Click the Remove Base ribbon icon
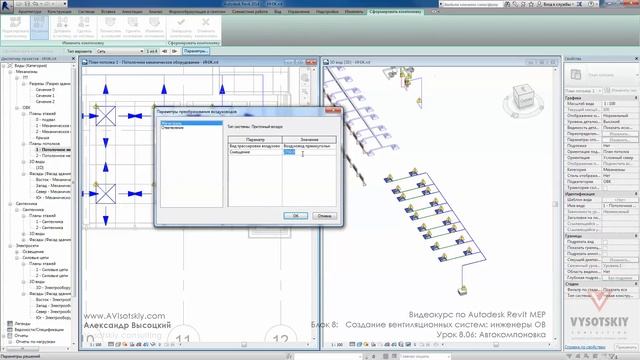 tap(133, 22)
